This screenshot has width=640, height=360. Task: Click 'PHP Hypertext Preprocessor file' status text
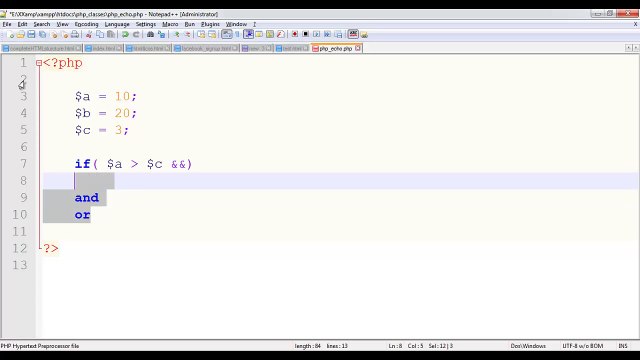[40, 346]
